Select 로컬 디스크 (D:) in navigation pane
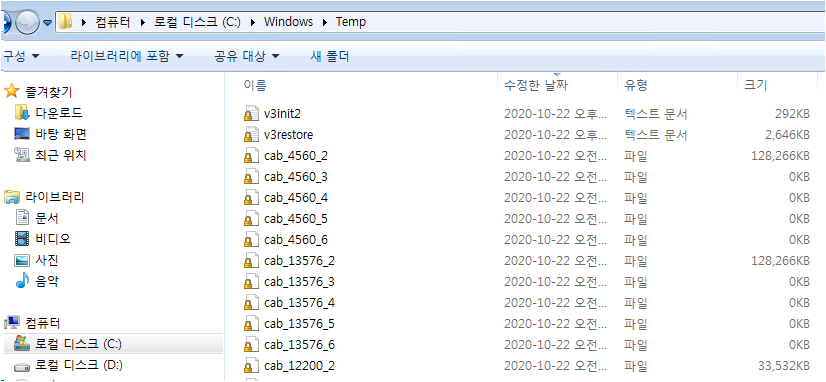 [x=79, y=365]
